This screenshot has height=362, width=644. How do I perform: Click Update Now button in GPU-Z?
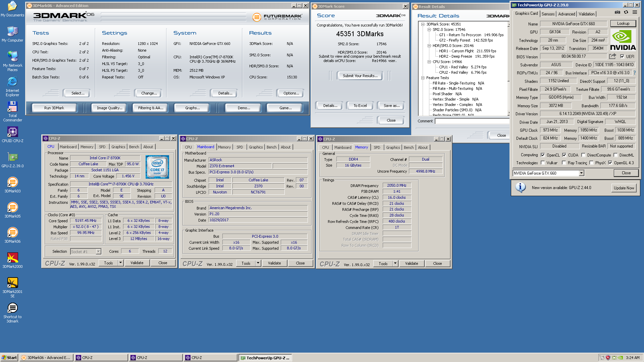(624, 188)
